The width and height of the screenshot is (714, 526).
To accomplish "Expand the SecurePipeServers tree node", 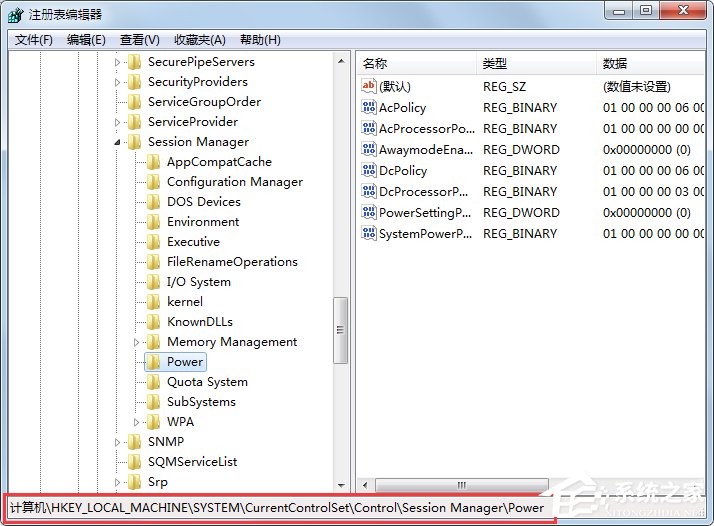I will (x=117, y=62).
